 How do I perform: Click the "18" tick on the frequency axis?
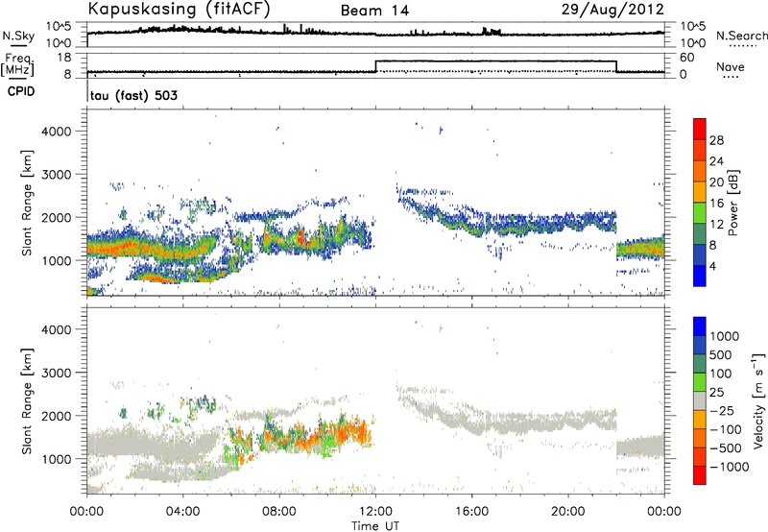[x=64, y=58]
